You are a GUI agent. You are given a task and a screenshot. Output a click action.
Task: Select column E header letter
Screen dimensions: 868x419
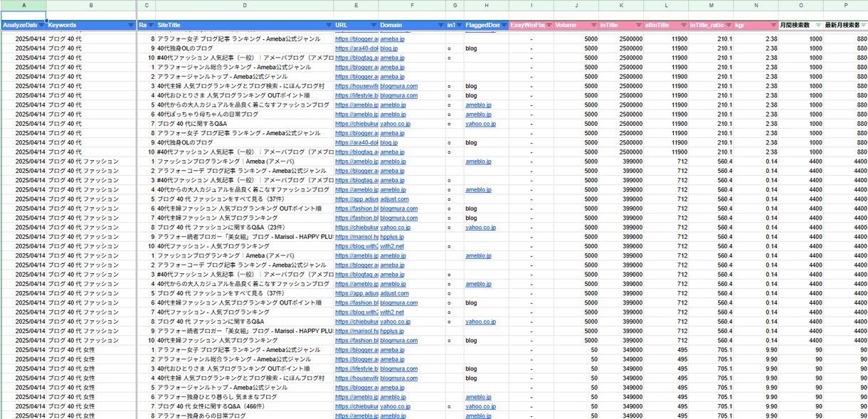pos(356,5)
